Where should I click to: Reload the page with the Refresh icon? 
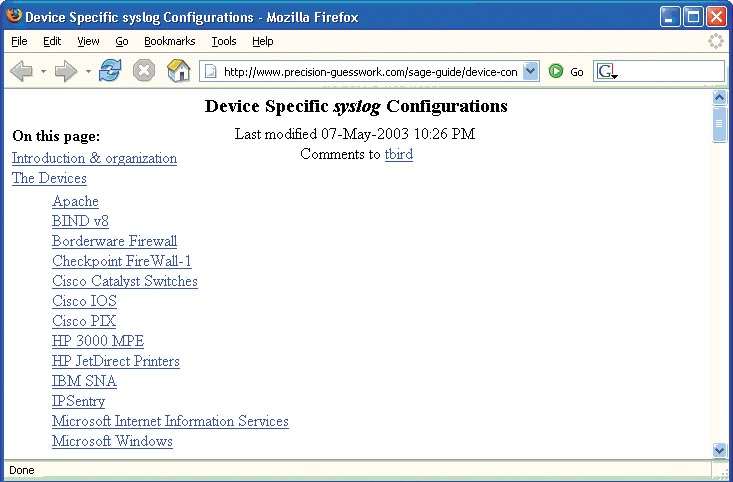[x=110, y=71]
